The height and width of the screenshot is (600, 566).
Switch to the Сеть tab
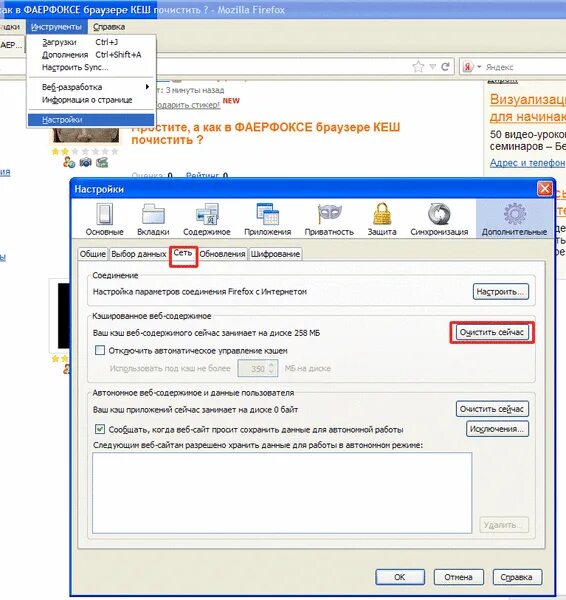click(183, 253)
